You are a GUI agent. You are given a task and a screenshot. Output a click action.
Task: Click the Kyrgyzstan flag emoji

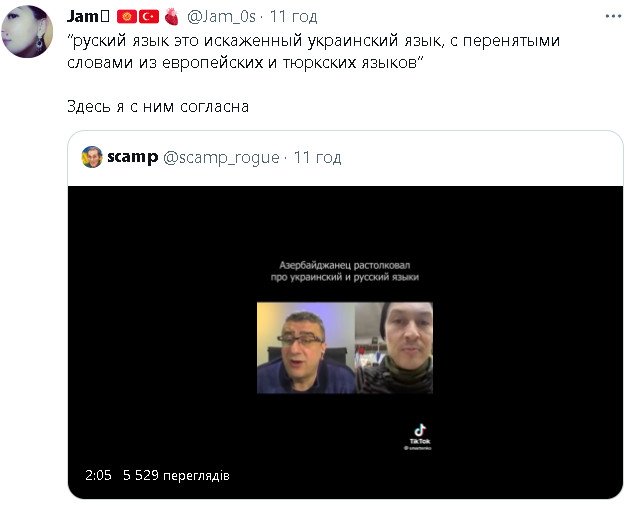pyautogui.click(x=127, y=17)
